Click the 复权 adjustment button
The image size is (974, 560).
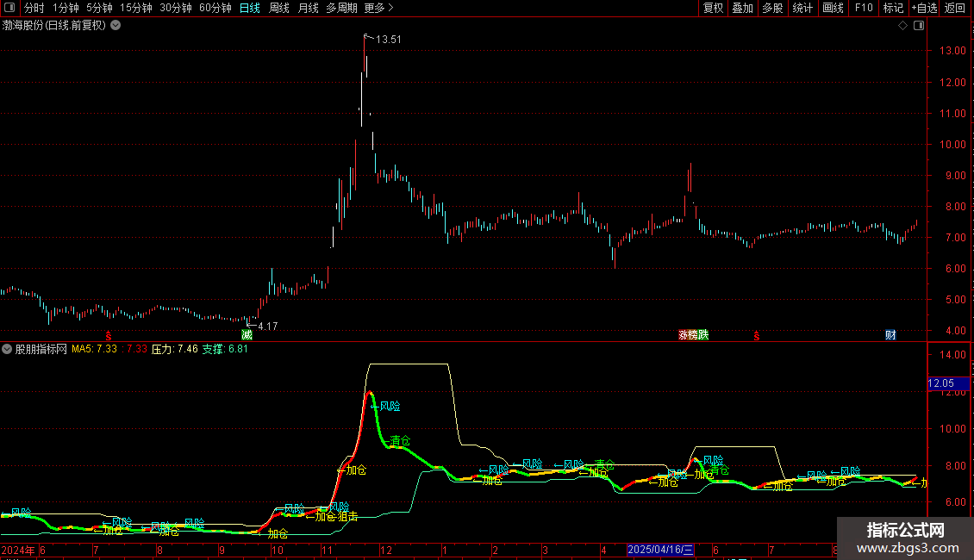(x=713, y=8)
